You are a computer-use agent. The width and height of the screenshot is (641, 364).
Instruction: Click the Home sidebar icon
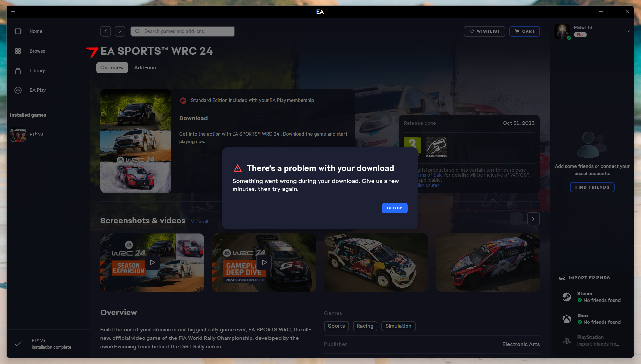click(x=18, y=31)
